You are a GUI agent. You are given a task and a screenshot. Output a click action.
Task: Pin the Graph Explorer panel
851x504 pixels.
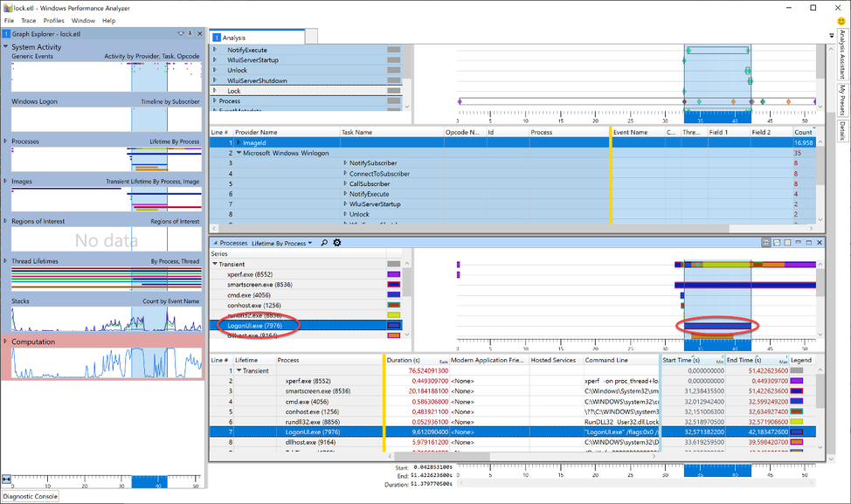(x=190, y=33)
